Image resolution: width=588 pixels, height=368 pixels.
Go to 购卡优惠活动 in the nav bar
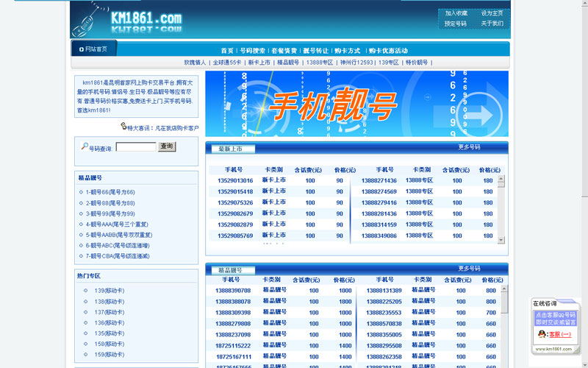388,51
